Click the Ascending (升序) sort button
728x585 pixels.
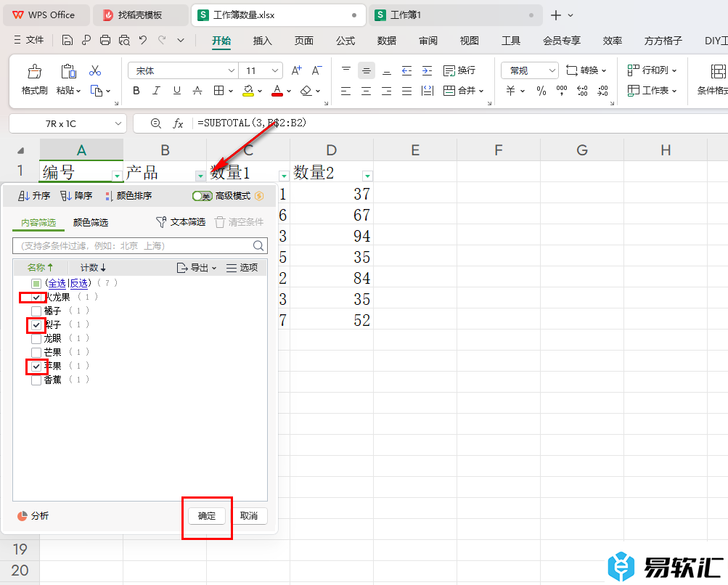(34, 196)
